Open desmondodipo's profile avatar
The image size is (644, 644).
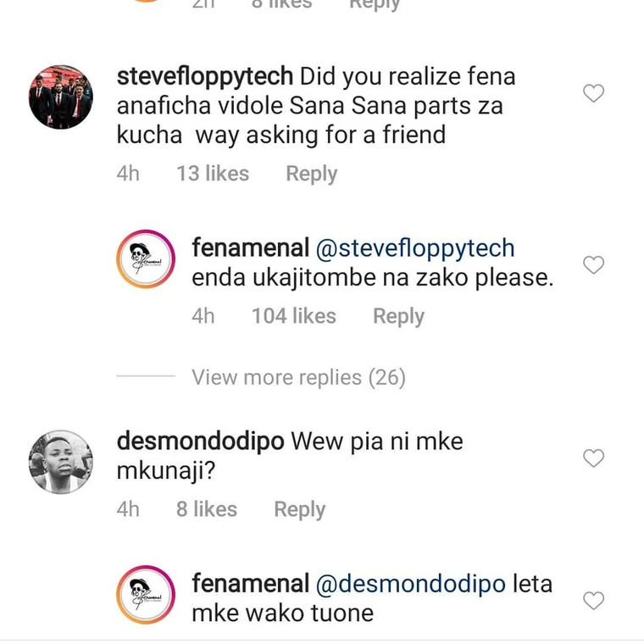[x=61, y=462]
